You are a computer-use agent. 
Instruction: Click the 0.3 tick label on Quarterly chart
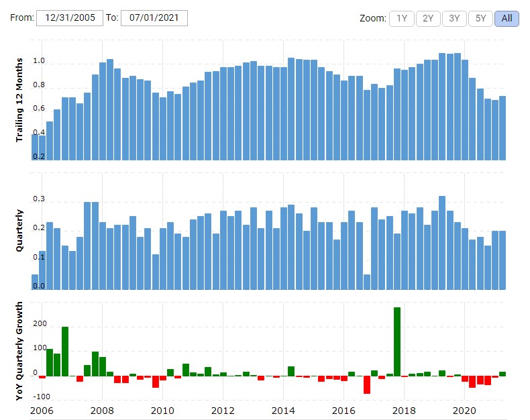(39, 199)
